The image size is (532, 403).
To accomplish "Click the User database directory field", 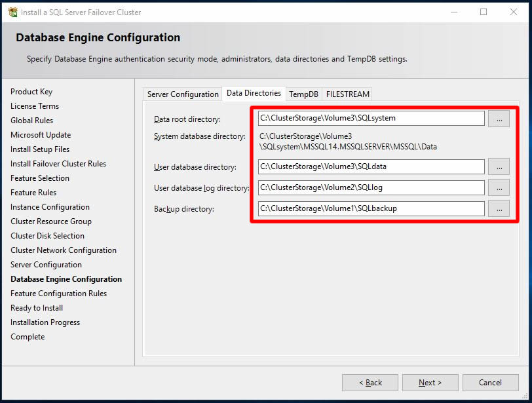I will pos(371,166).
